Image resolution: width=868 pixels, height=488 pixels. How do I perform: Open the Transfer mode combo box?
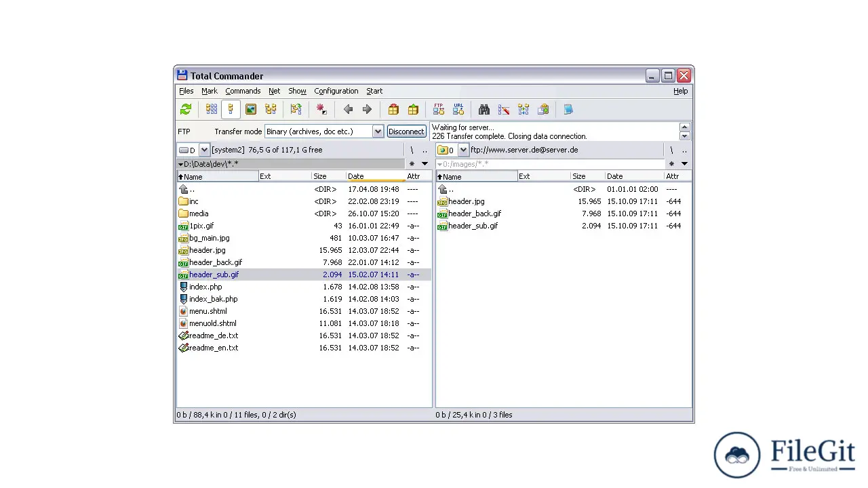pos(324,131)
